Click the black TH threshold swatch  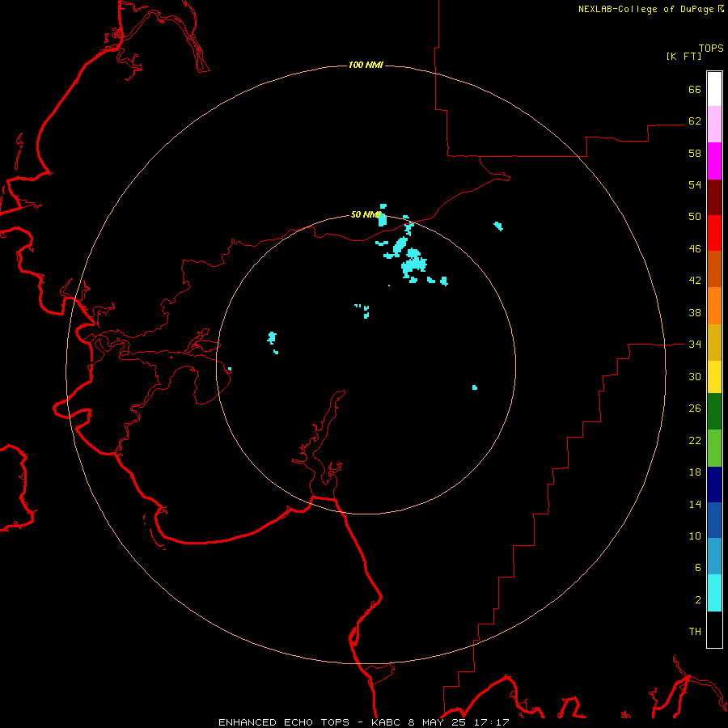coord(714,629)
